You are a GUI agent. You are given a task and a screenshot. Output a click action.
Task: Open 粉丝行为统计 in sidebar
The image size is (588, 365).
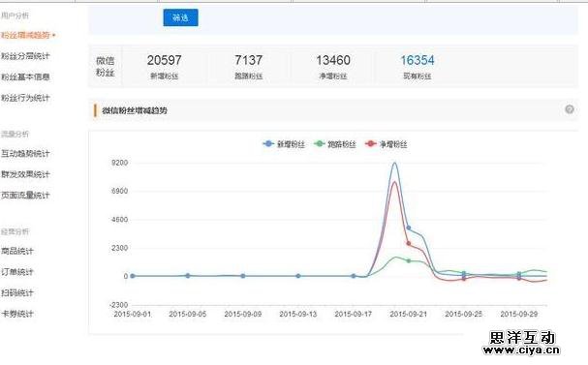point(25,98)
